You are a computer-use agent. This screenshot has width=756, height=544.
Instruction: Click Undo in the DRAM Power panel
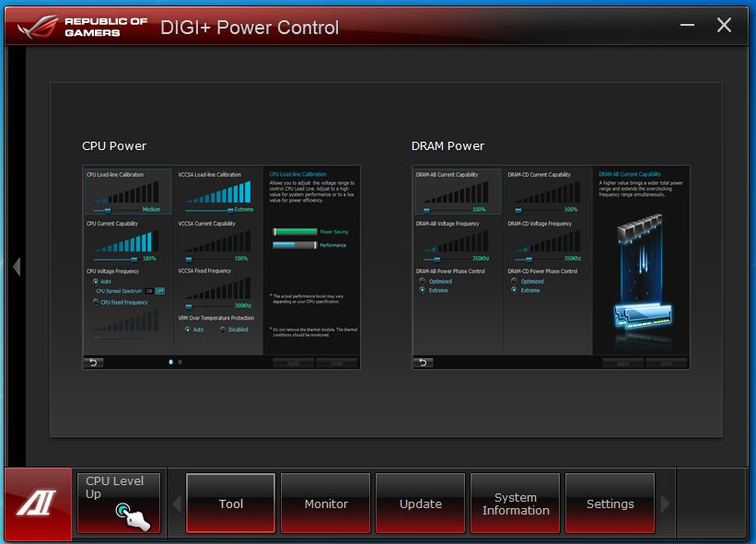(x=667, y=363)
